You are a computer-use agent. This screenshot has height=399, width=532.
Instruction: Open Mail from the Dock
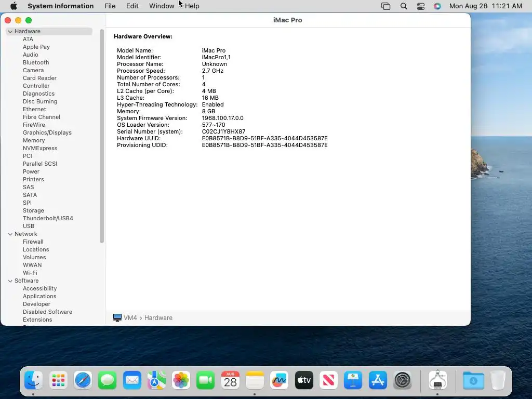132,380
